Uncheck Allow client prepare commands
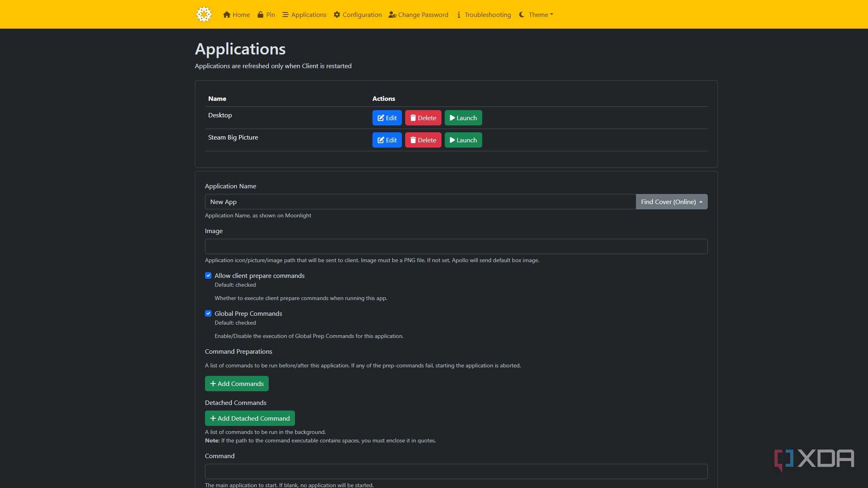The height and width of the screenshot is (488, 868). pyautogui.click(x=208, y=275)
